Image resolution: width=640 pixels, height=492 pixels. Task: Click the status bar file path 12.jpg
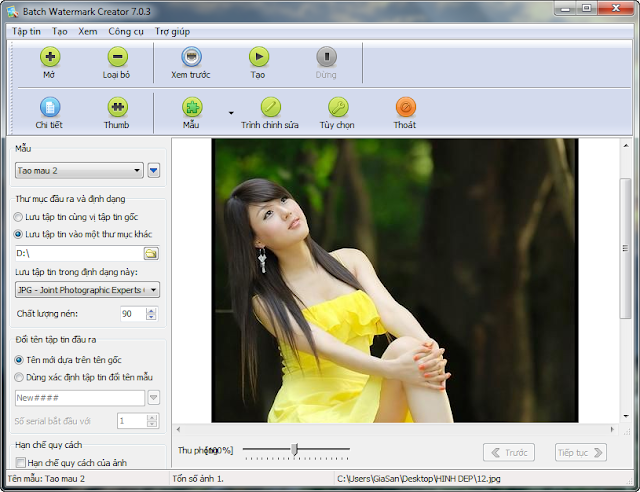418,479
